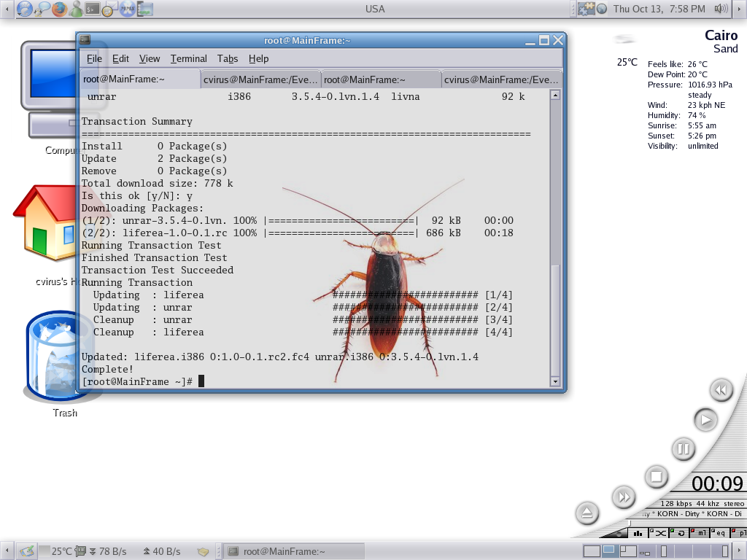747x560 pixels.
Task: Click the rewind button in the media player
Action: click(719, 390)
